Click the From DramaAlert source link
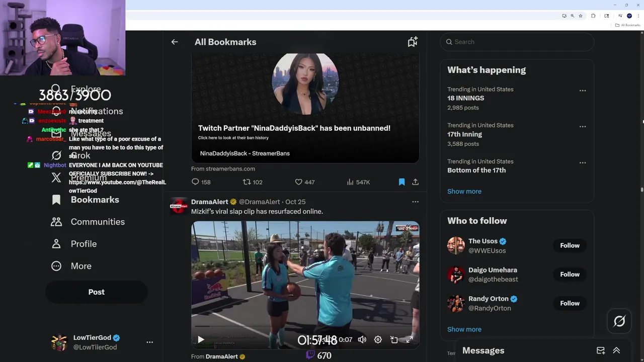This screenshot has height=362, width=644. tap(218, 356)
